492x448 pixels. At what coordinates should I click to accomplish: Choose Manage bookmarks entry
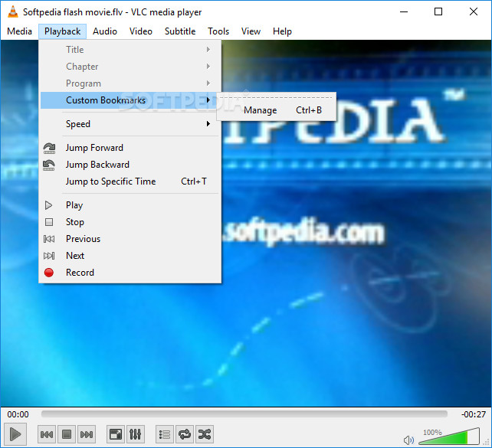coord(276,110)
